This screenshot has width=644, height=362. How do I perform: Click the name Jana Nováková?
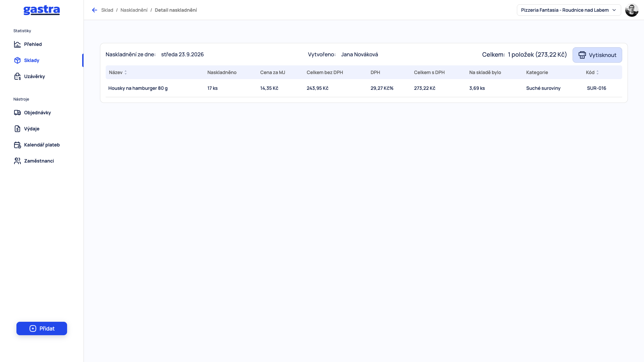coord(360,54)
